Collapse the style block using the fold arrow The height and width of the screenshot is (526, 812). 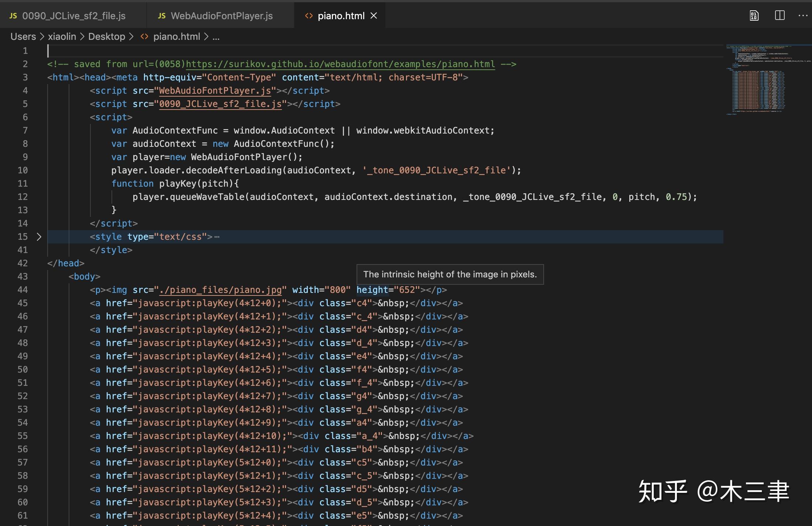point(39,236)
